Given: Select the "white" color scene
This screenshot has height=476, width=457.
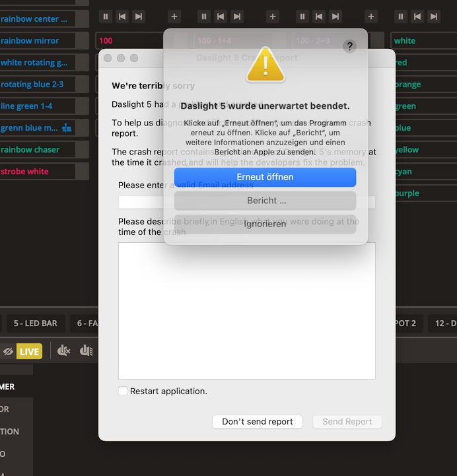Looking at the screenshot, I should [424, 41].
